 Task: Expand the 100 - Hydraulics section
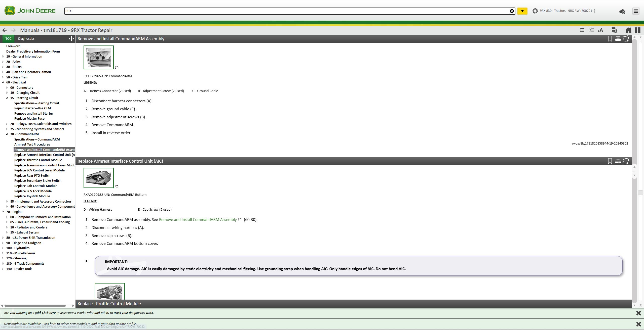point(3,248)
